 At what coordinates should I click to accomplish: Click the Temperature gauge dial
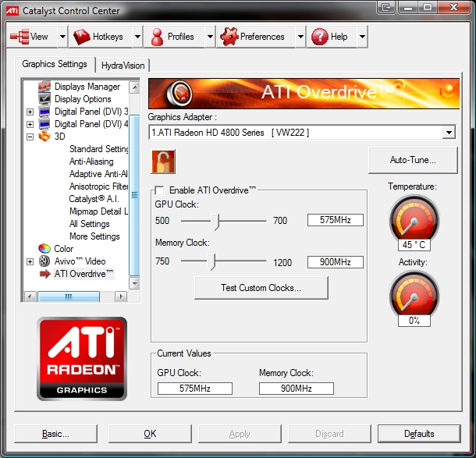pos(414,220)
